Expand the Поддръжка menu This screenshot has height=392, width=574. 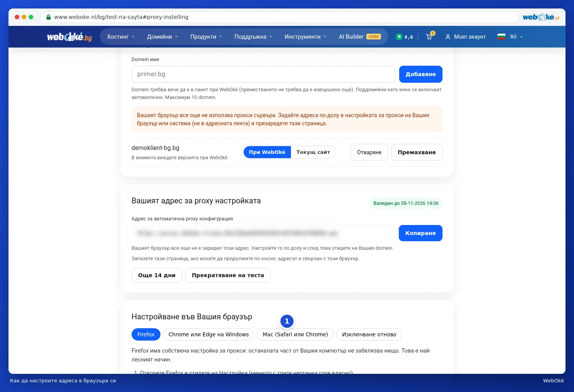tap(253, 37)
